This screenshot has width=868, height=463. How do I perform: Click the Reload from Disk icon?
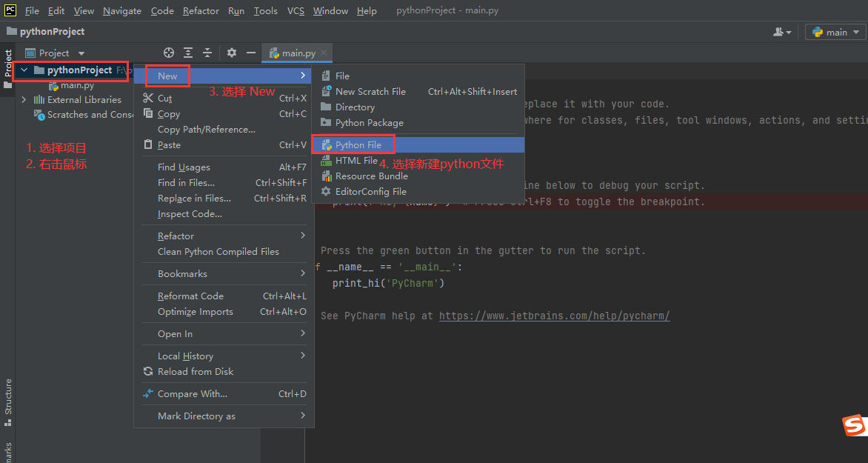point(148,372)
